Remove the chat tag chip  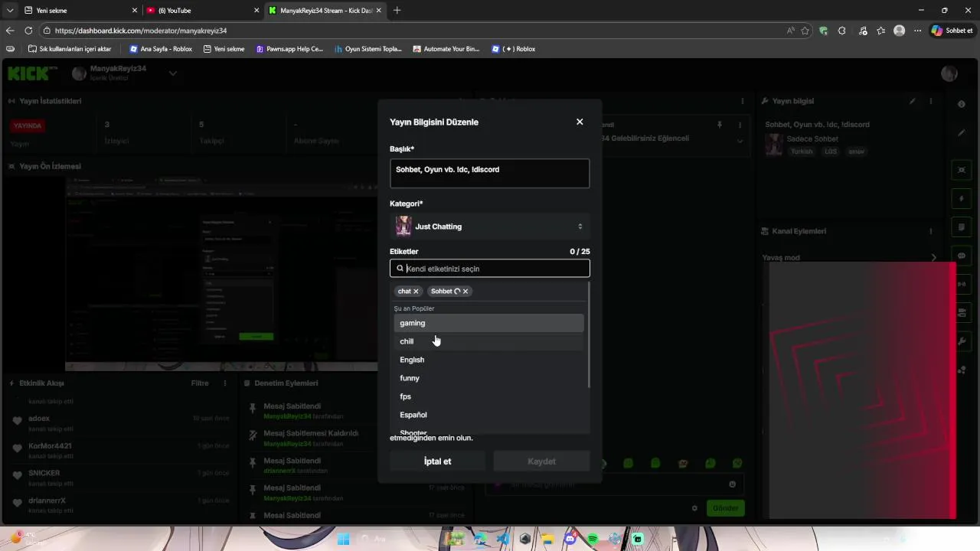(416, 292)
